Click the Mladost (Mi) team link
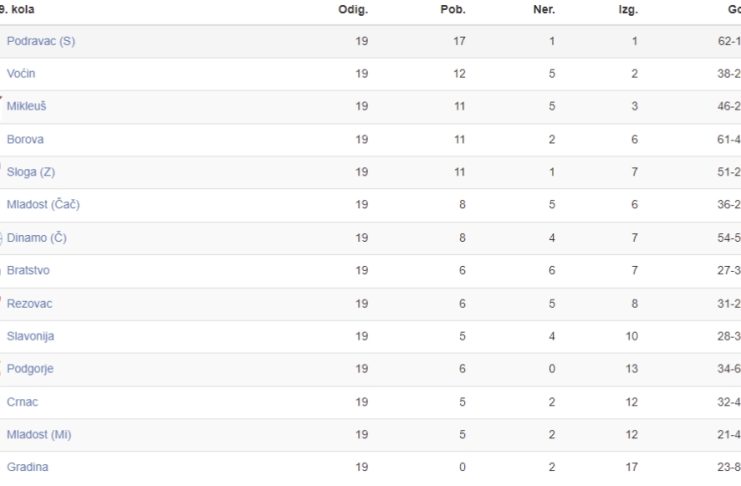741x486 pixels. coord(39,434)
